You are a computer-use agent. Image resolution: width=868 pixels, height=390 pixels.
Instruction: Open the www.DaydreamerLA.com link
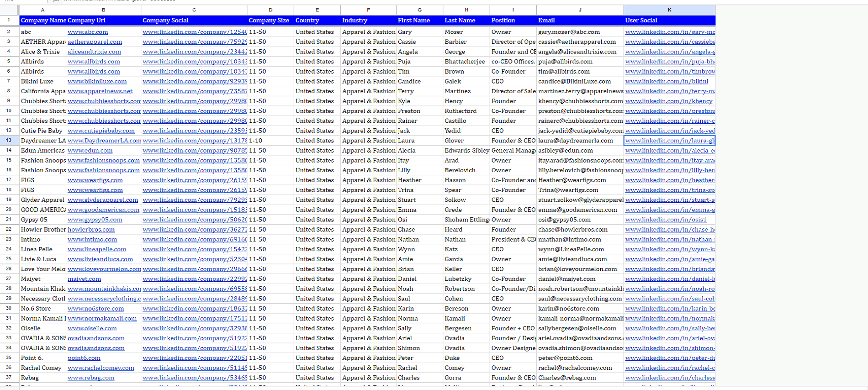(x=104, y=141)
